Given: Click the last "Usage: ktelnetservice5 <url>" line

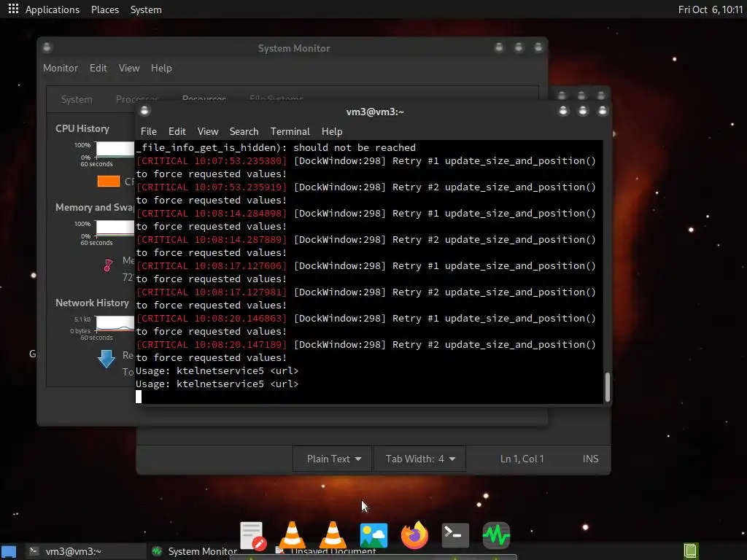Looking at the screenshot, I should point(217,384).
